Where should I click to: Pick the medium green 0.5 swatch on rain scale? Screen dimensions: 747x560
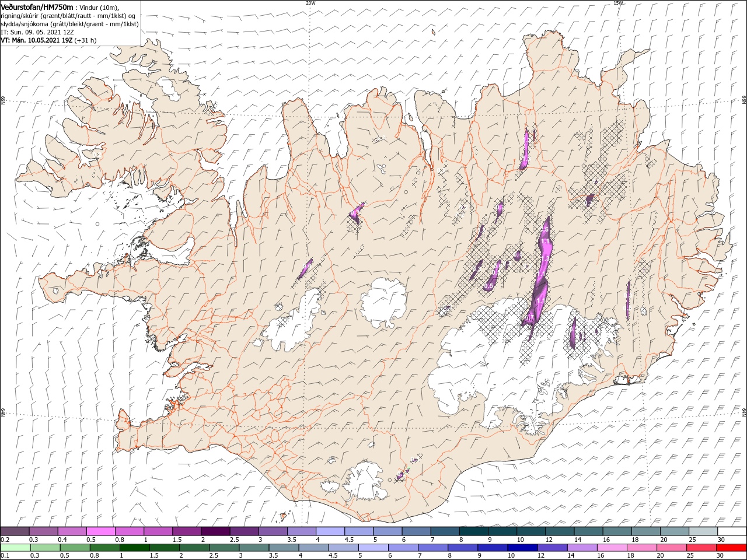click(75, 548)
